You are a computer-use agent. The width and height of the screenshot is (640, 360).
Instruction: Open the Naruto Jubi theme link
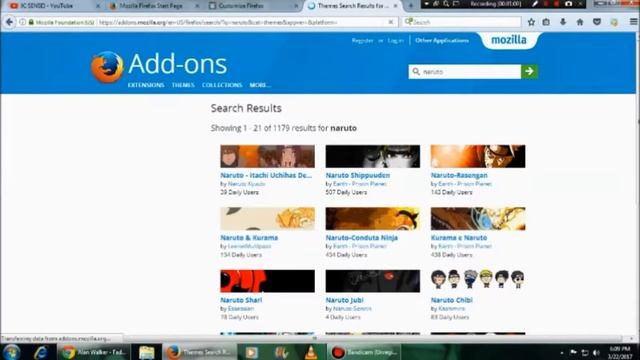tap(344, 300)
